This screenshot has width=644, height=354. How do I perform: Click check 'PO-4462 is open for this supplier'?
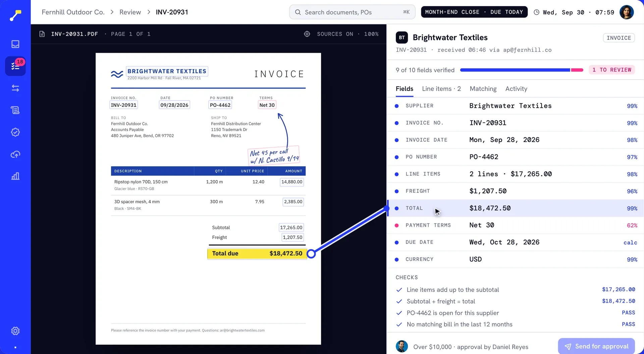[x=516, y=313]
